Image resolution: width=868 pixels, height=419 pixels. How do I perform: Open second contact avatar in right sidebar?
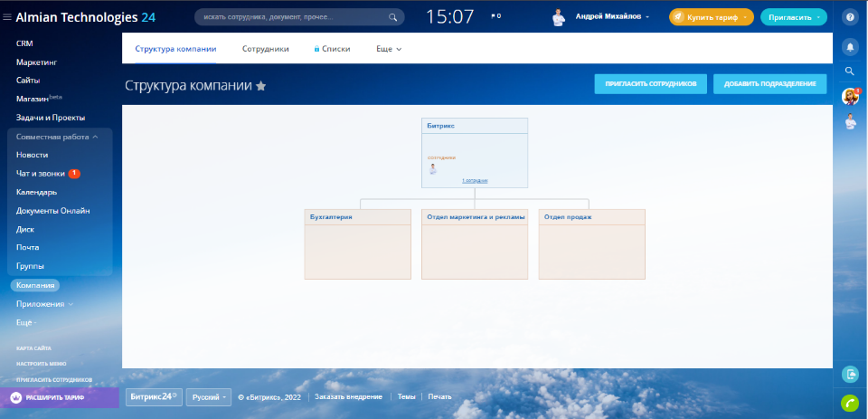click(x=850, y=121)
